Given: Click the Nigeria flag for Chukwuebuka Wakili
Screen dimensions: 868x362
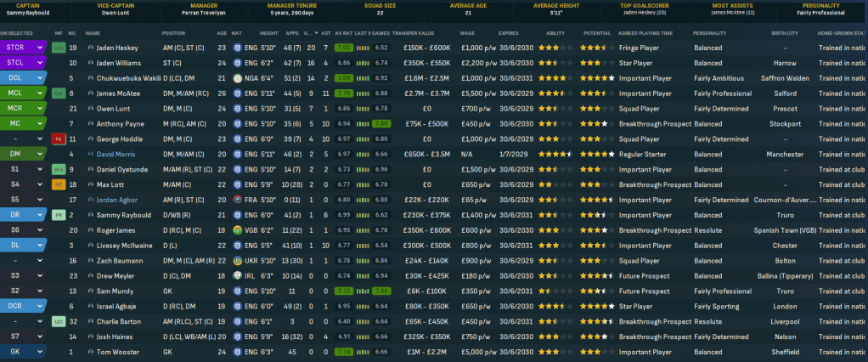Looking at the screenshot, I should pyautogui.click(x=239, y=78).
